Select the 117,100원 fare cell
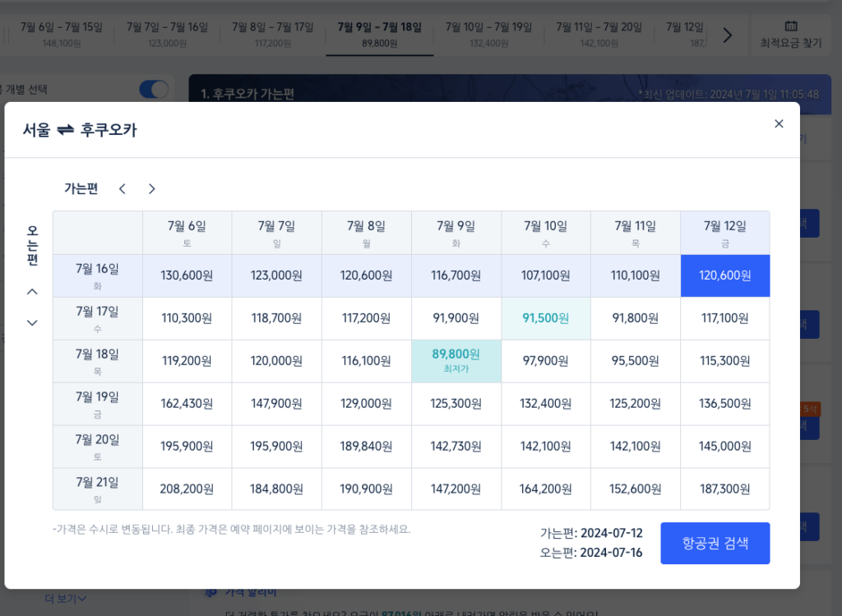Screen dimensions: 842x616 725,318
